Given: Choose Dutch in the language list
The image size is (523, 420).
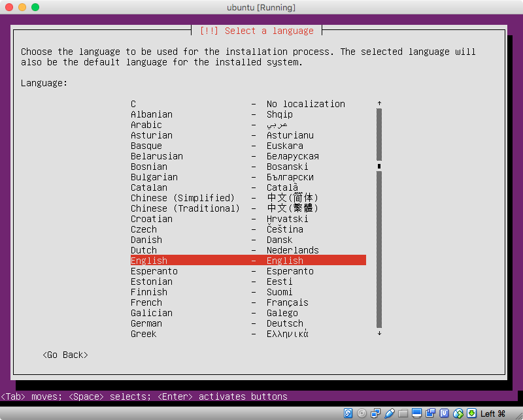Looking at the screenshot, I should [x=248, y=250].
